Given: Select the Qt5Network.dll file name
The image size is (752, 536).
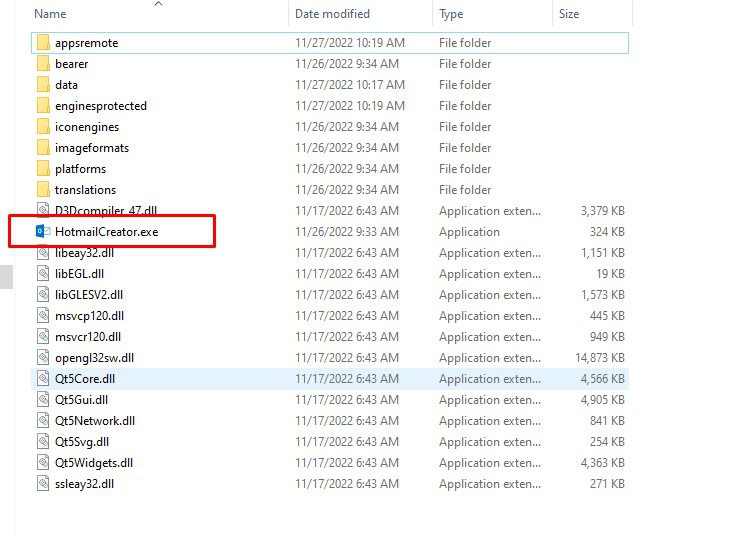Looking at the screenshot, I should click(x=95, y=421).
